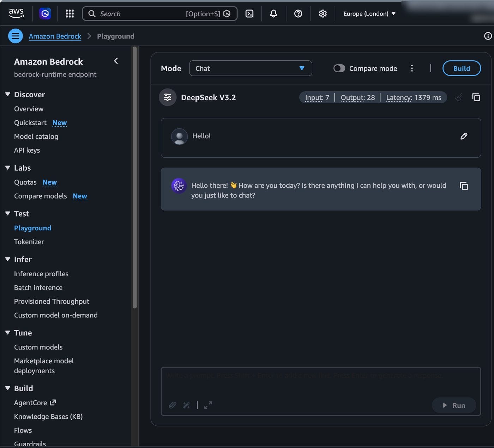Click the Latency: 1379 ms stat
This screenshot has height=448, width=494.
pos(414,98)
